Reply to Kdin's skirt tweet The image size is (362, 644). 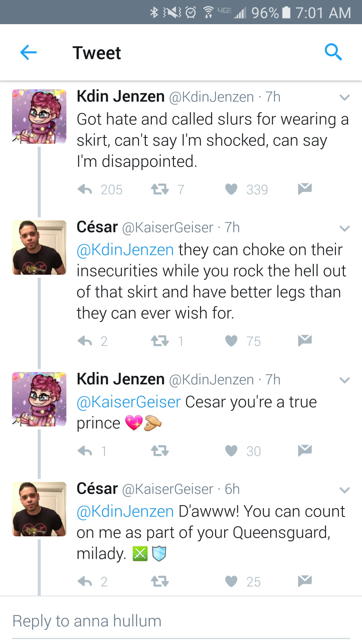click(85, 190)
